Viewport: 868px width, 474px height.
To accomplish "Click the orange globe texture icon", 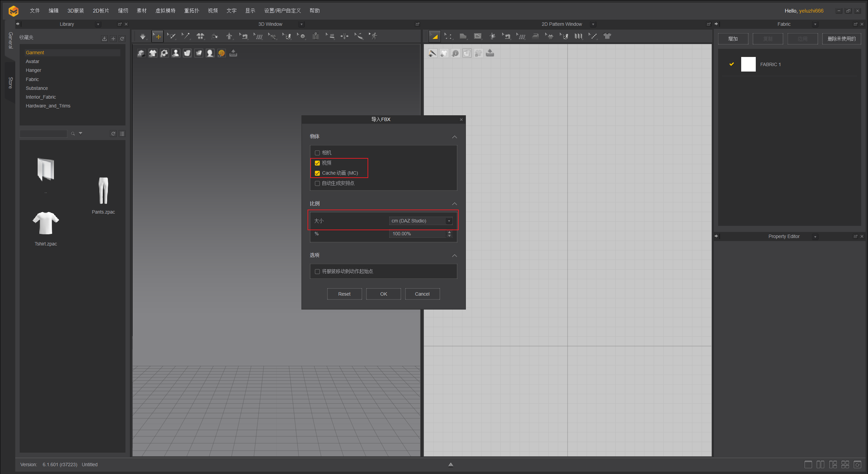I will (221, 53).
